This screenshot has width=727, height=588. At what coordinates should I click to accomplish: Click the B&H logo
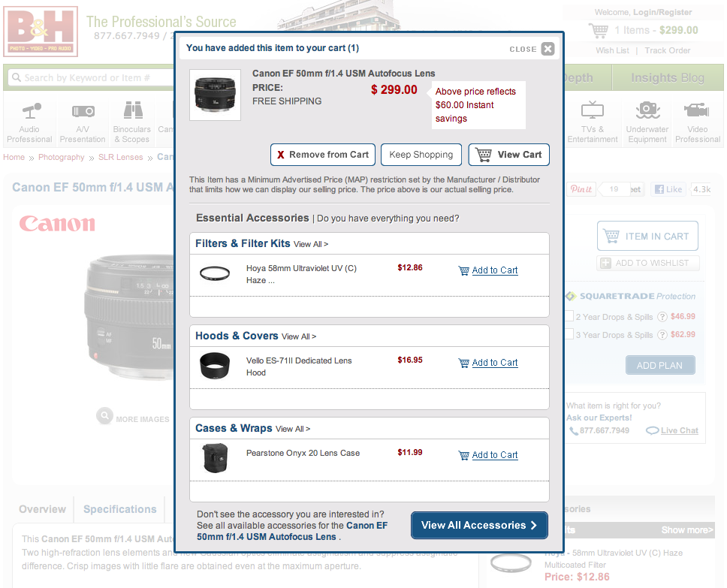(41, 32)
